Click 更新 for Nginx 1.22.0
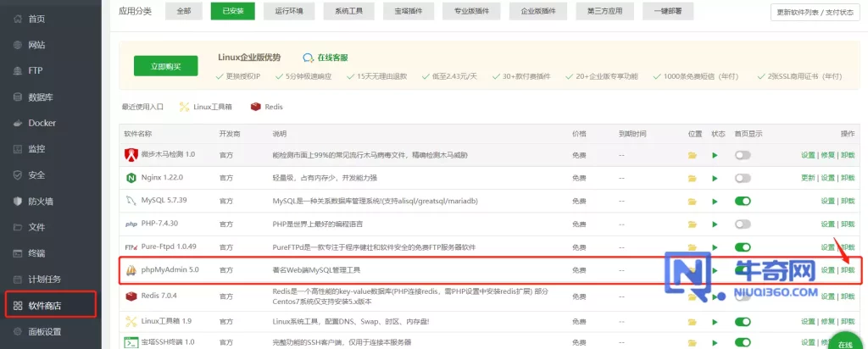Viewport: 868px width, 349px height. point(808,178)
